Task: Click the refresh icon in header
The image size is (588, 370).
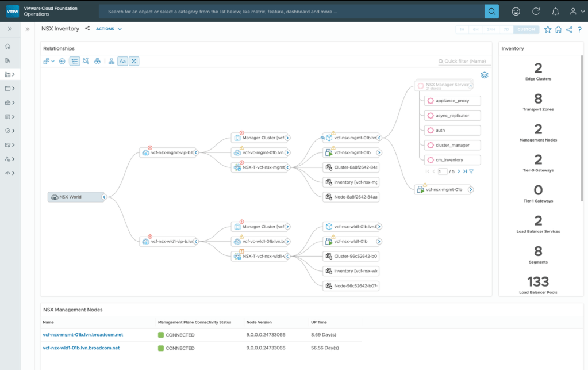Action: point(536,12)
